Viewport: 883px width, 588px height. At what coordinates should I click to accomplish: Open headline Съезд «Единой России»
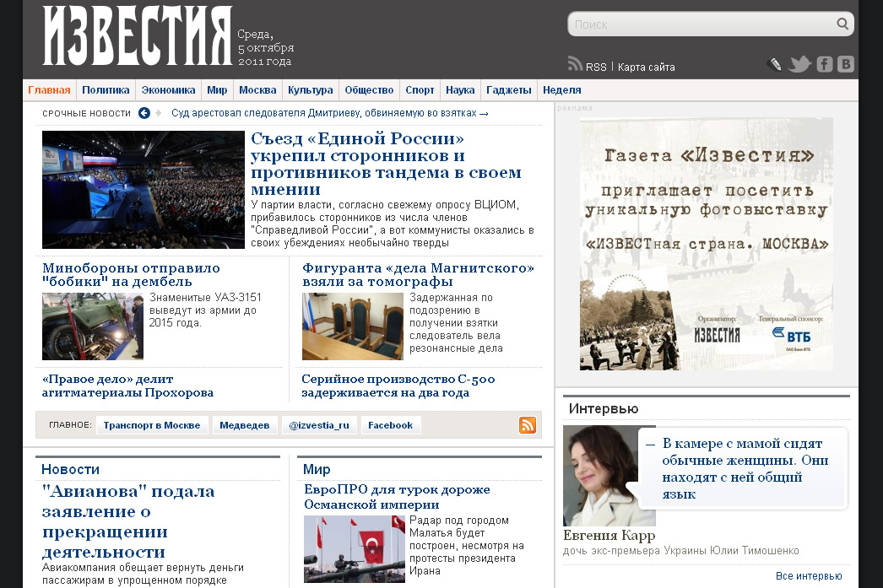click(386, 164)
